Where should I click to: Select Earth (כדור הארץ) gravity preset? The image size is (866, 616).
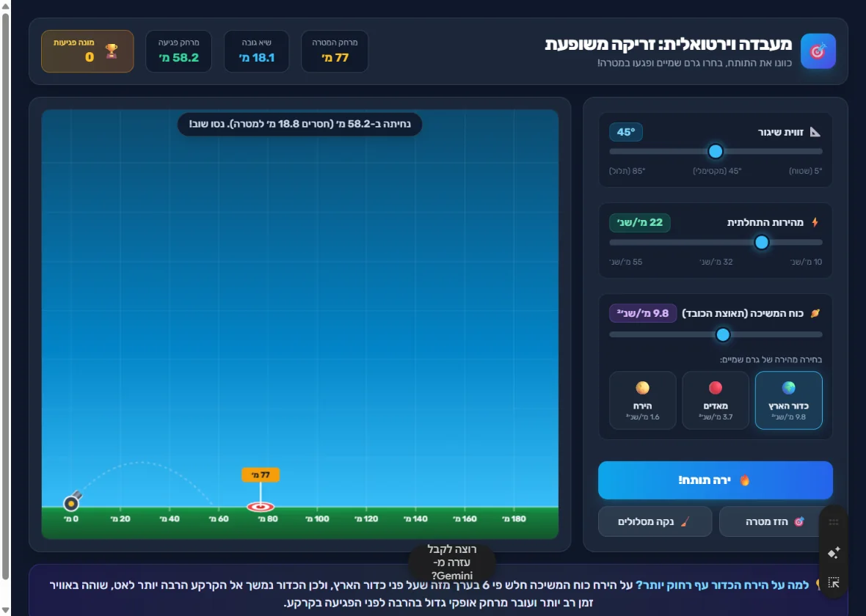(788, 400)
